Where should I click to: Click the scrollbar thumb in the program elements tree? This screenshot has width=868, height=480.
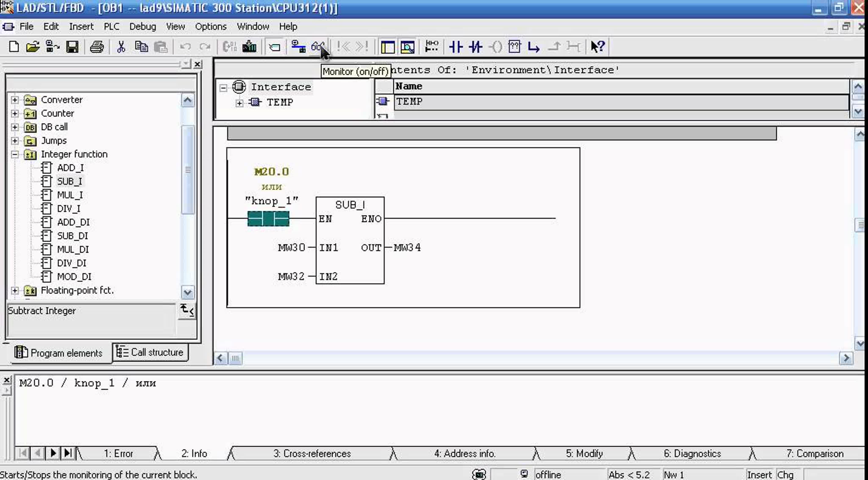click(x=188, y=170)
